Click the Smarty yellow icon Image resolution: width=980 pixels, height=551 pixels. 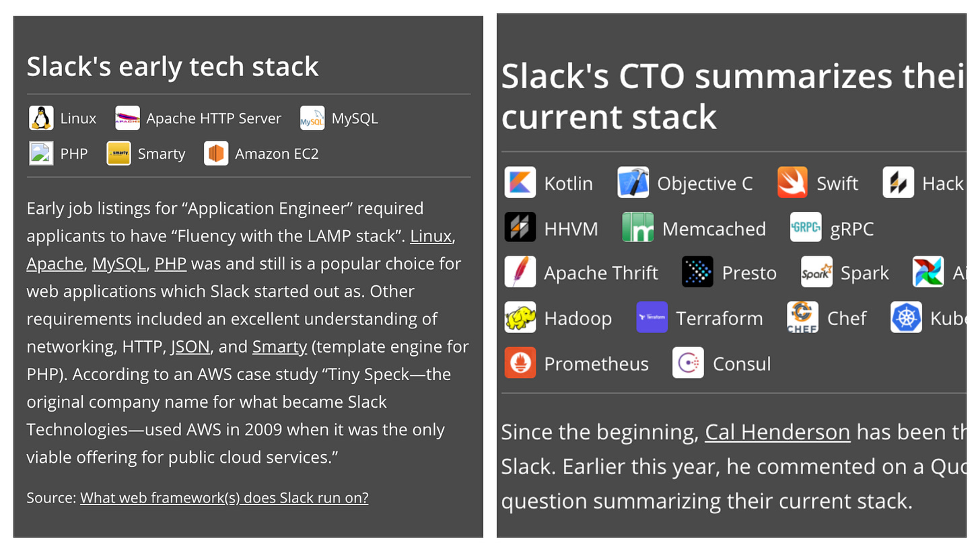coord(119,153)
